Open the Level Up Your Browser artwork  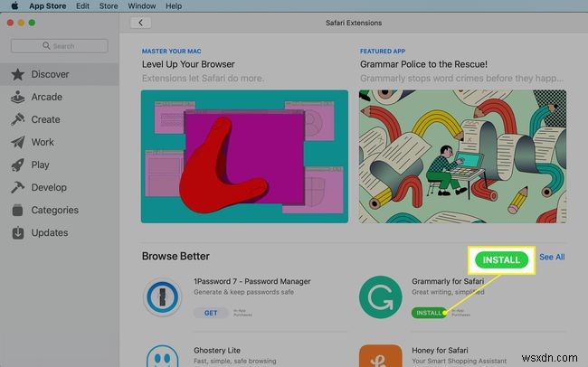(244, 156)
